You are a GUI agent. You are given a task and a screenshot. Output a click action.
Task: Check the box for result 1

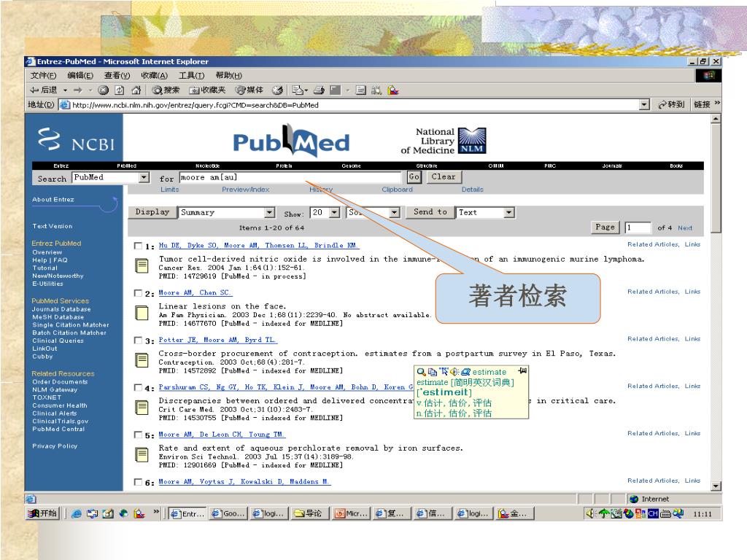pyautogui.click(x=138, y=246)
